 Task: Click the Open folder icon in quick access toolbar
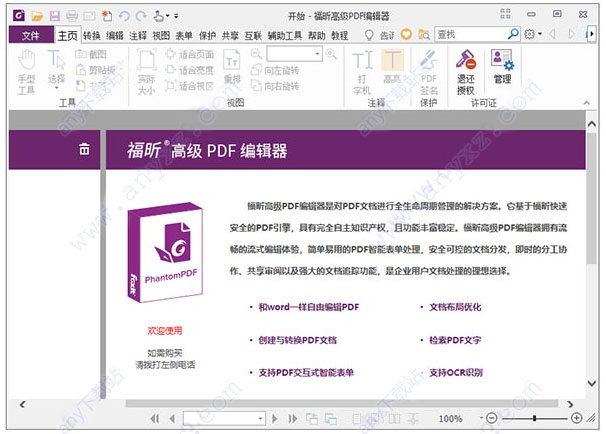pos(37,16)
